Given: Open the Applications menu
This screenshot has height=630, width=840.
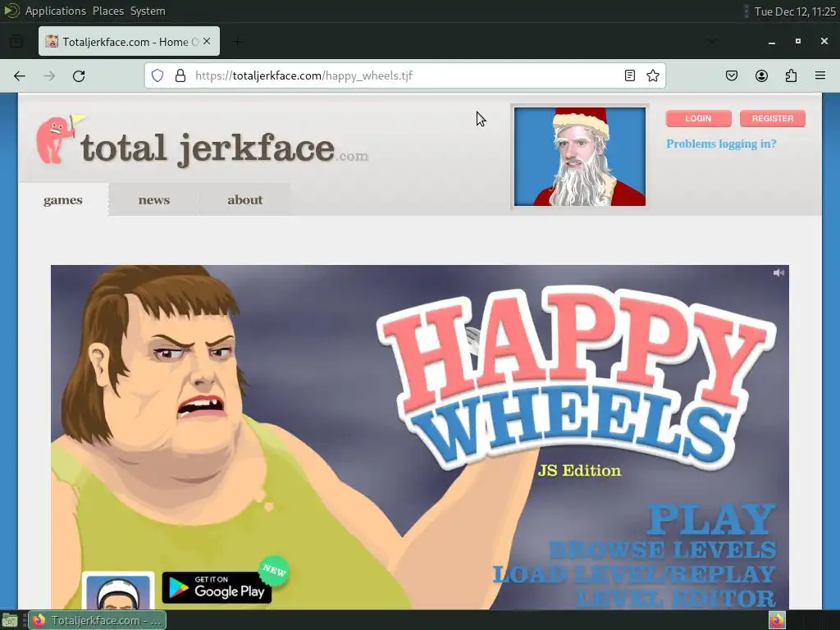Looking at the screenshot, I should (x=56, y=11).
